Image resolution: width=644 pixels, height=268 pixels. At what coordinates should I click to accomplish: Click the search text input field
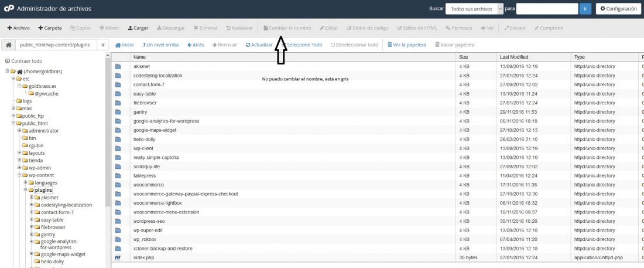pos(547,9)
